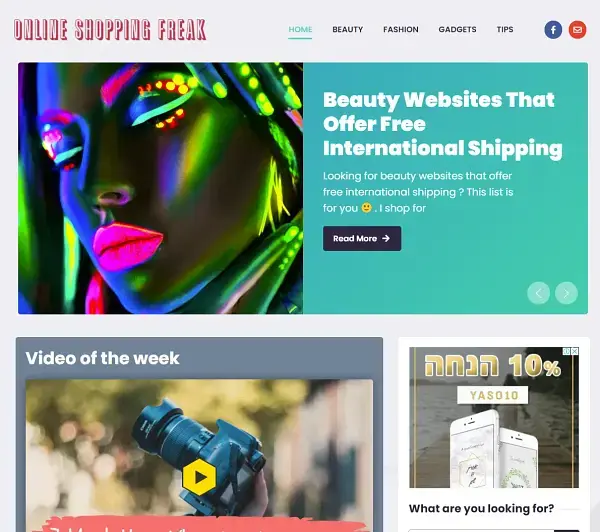
Task: Play the video of the week
Action: click(199, 477)
